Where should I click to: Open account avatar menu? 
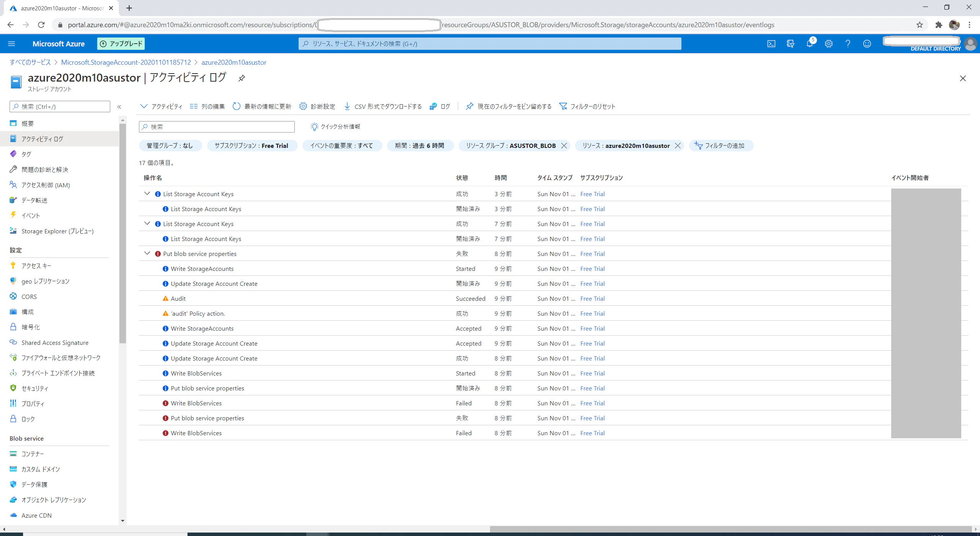pos(970,44)
